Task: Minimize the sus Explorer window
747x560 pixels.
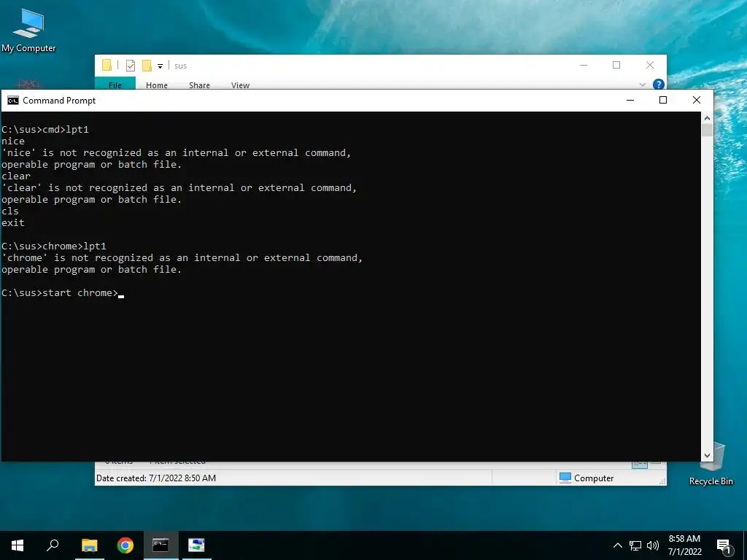Action: (x=584, y=65)
